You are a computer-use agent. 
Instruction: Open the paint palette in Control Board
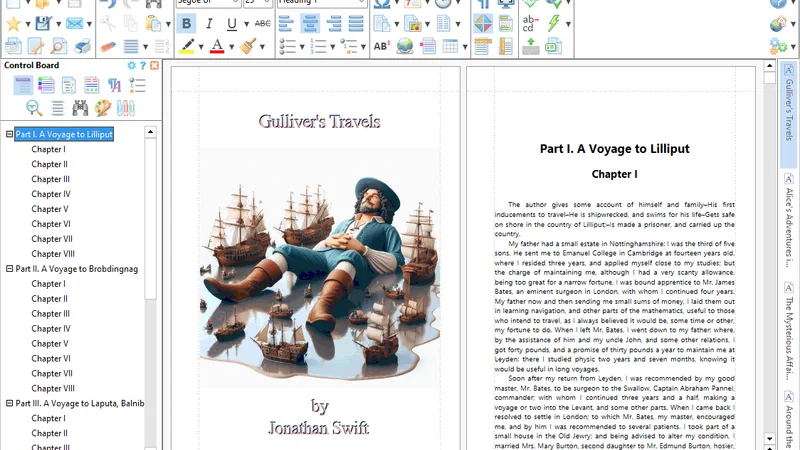click(x=103, y=107)
